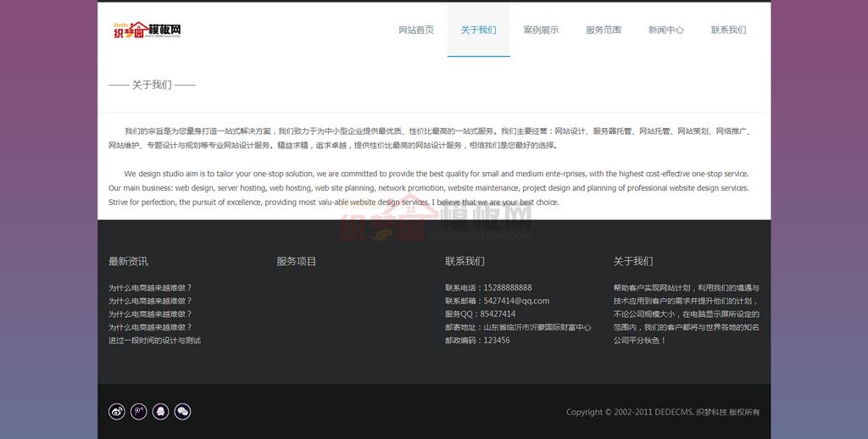Select the active 关于我们 navigation tab
The height and width of the screenshot is (439, 868).
tap(478, 30)
